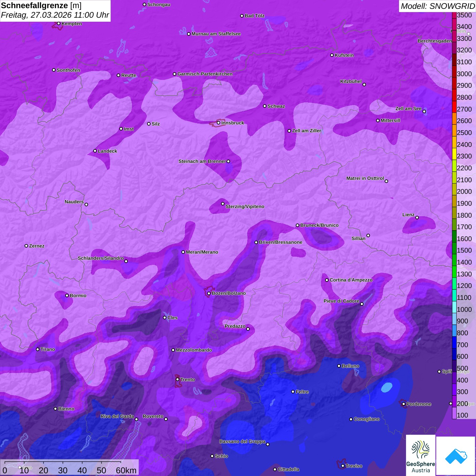Click the Cittadella label

point(288,469)
